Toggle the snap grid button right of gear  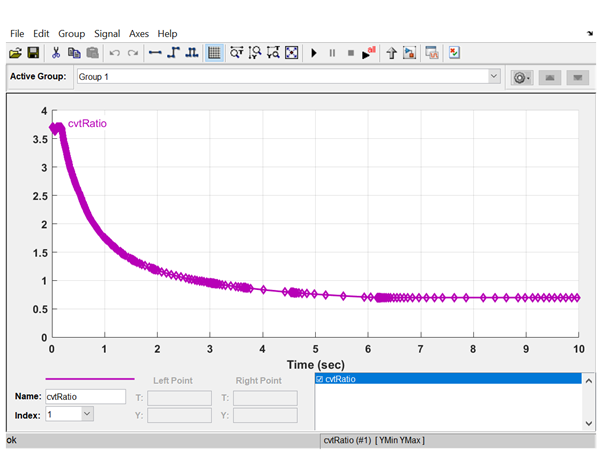[549, 77]
